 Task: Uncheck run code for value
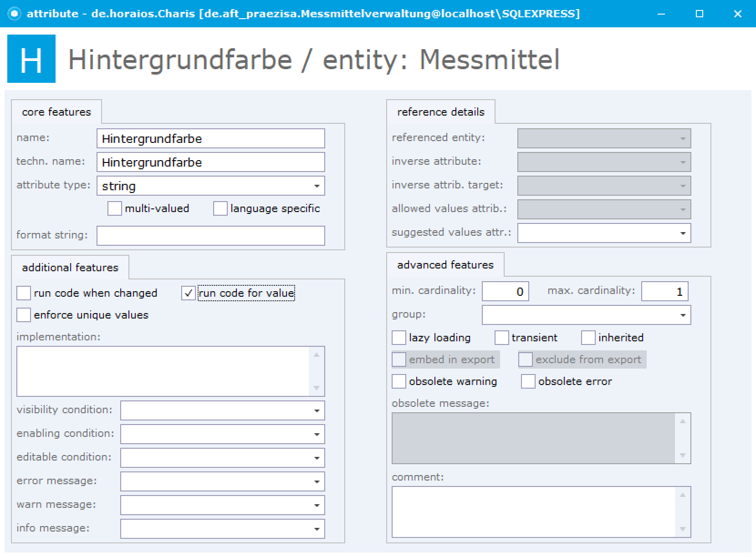189,293
